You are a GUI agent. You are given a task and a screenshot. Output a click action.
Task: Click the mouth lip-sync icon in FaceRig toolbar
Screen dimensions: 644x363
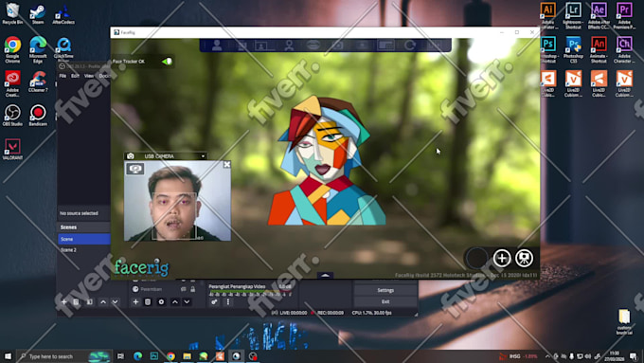pyautogui.click(x=313, y=45)
